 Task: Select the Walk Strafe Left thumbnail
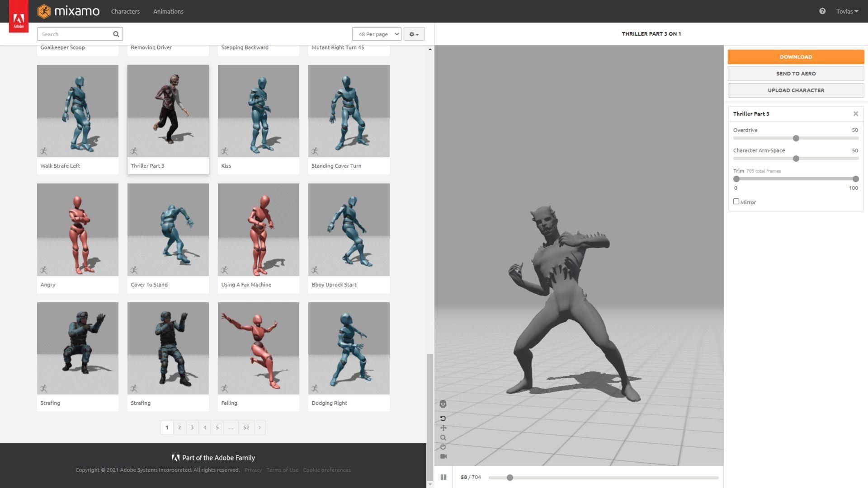click(x=78, y=111)
